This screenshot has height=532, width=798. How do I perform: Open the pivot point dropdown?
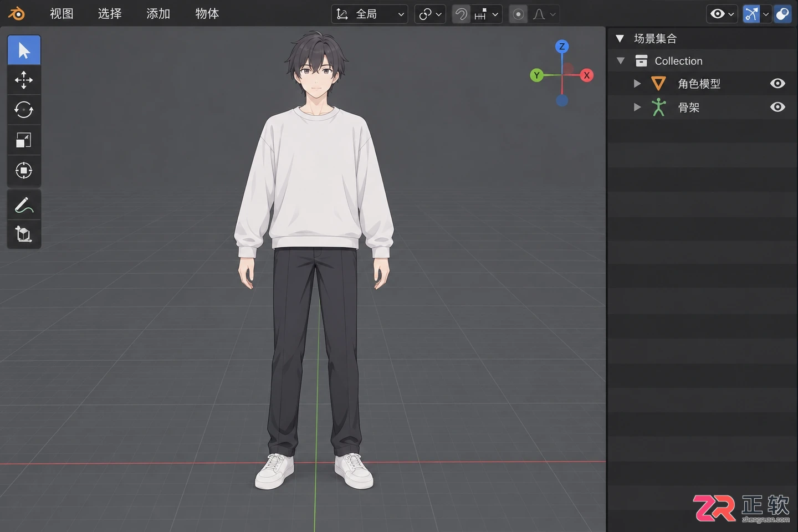point(430,14)
